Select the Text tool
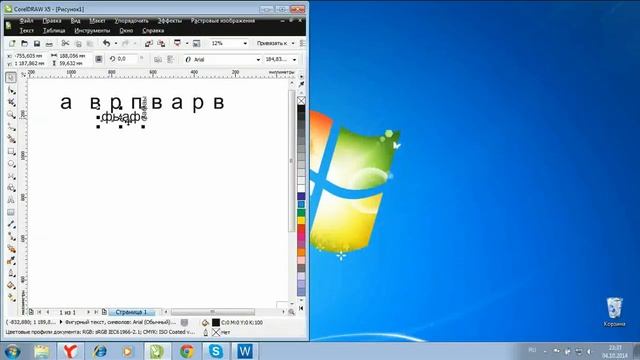 [11, 200]
